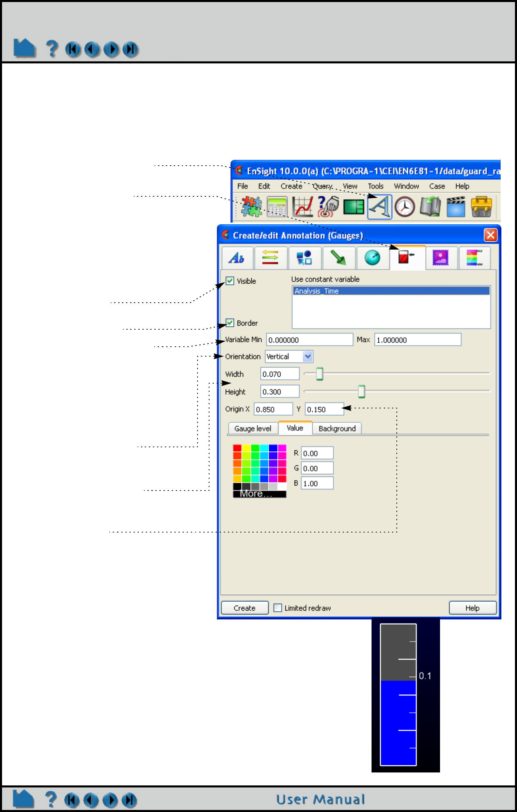Click the home icon in the footer bar
This screenshot has height=812, width=517.
[x=23, y=799]
